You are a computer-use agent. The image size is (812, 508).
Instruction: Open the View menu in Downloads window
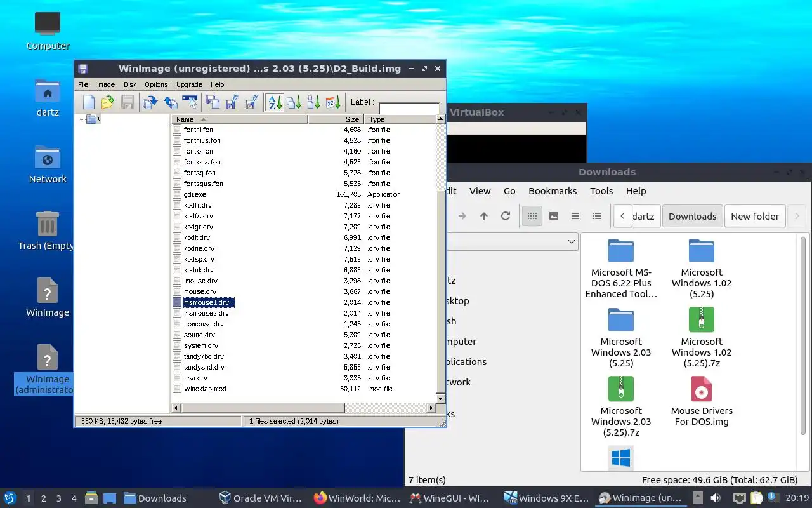pos(480,190)
